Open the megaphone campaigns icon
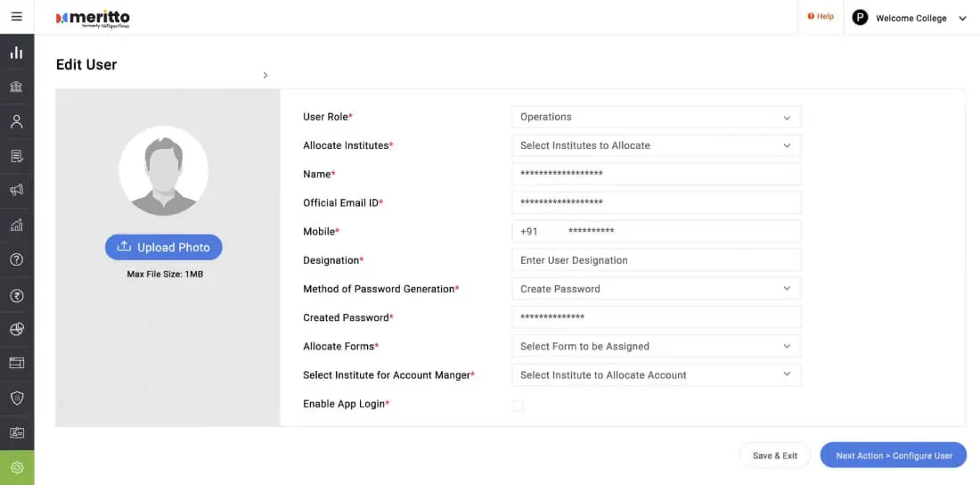Image resolution: width=980 pixels, height=485 pixels. point(17,190)
